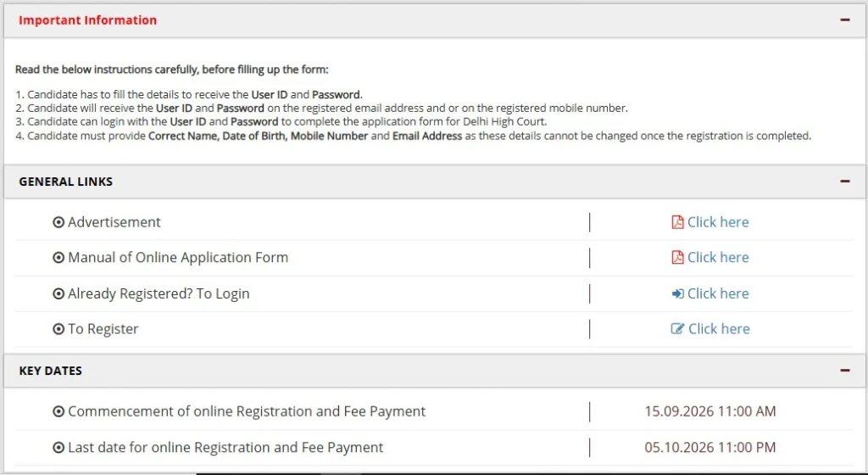Open Manual of Online Application Form Click here link
The image size is (868, 475).
point(718,257)
